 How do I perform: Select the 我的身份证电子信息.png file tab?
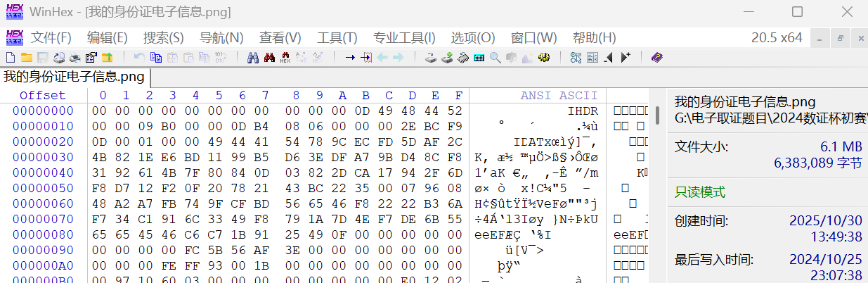75,76
